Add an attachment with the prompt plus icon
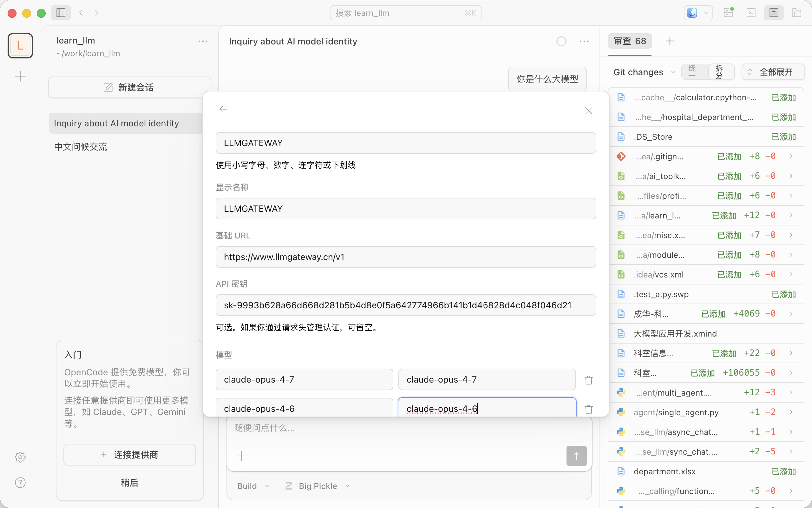 coord(242,456)
